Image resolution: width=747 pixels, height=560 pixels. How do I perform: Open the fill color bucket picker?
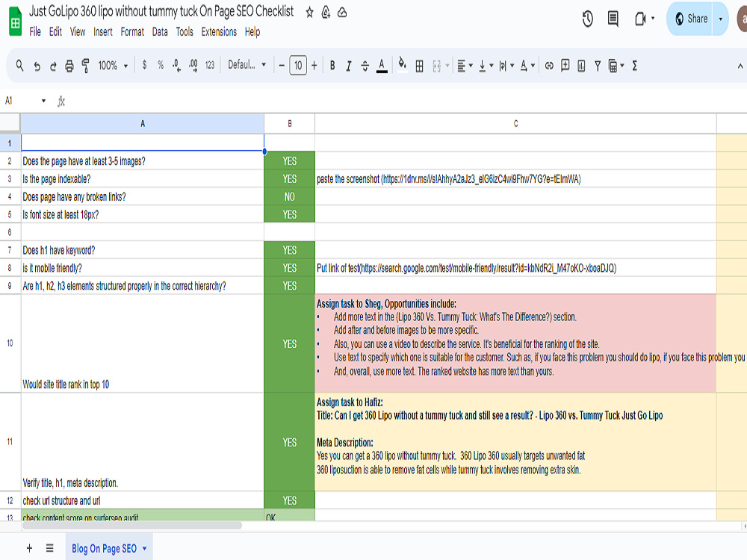click(403, 65)
